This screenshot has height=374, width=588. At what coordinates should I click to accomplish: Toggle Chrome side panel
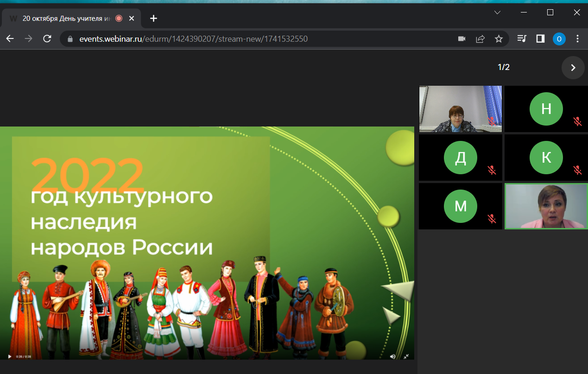[540, 39]
